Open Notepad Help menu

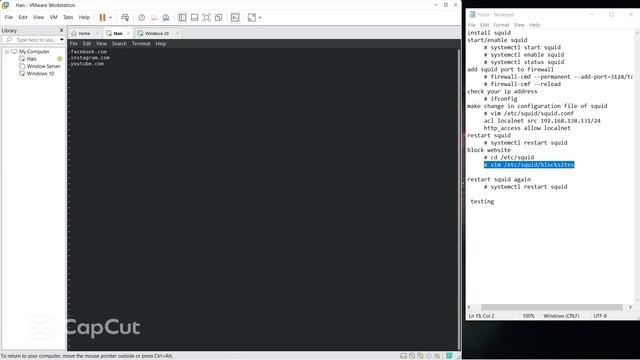535,25
